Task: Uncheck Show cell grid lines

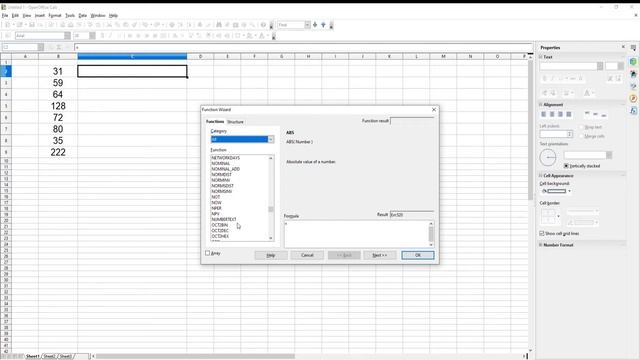Action: click(542, 233)
